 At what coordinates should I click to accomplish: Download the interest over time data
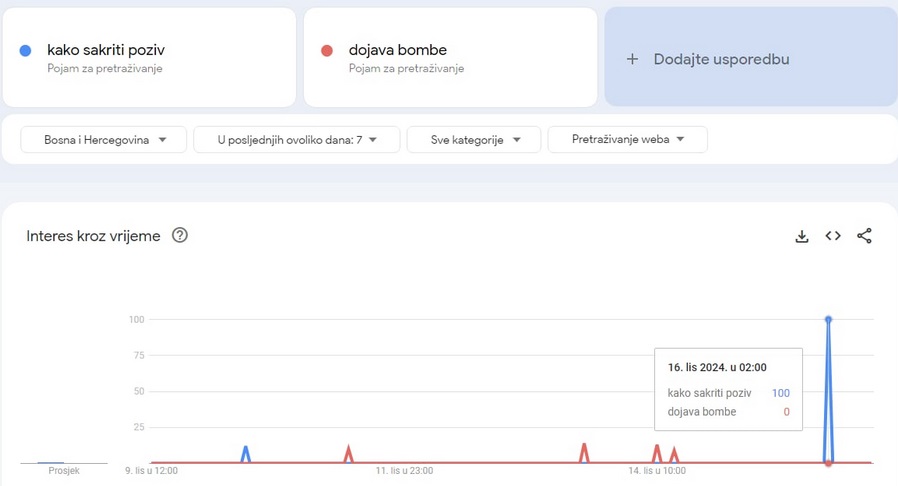click(x=802, y=236)
